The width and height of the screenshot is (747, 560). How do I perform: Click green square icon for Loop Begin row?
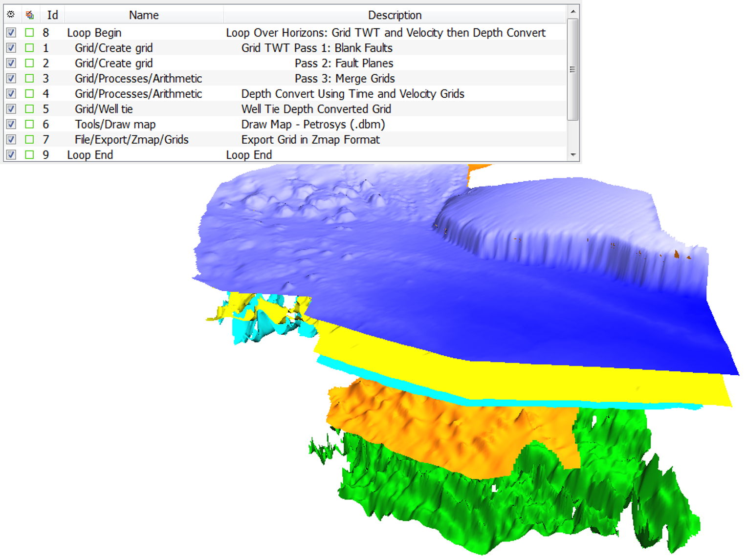(30, 33)
